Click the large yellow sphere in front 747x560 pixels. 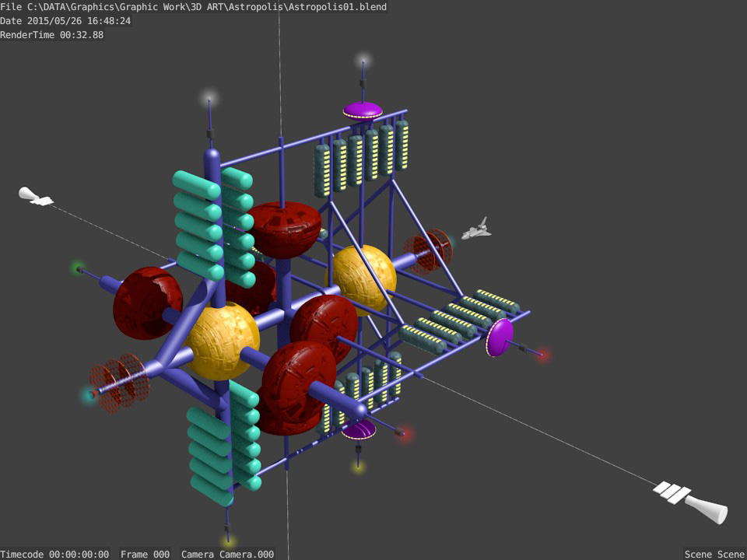(223, 340)
